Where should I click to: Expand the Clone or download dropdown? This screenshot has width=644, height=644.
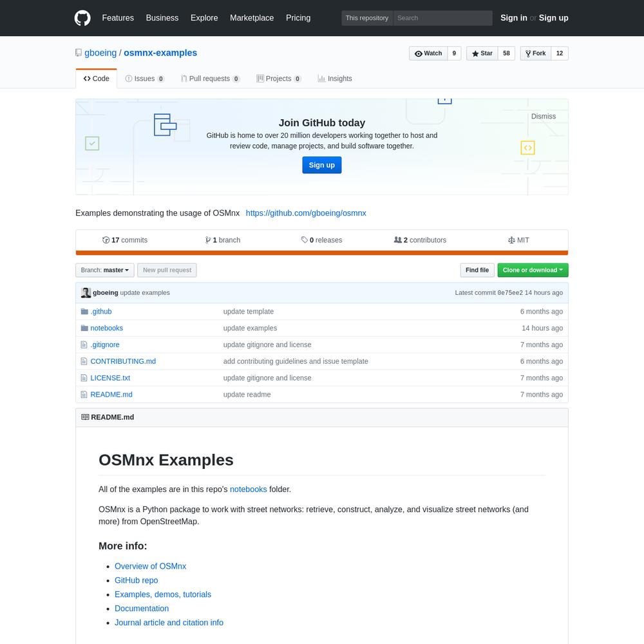pyautogui.click(x=533, y=270)
